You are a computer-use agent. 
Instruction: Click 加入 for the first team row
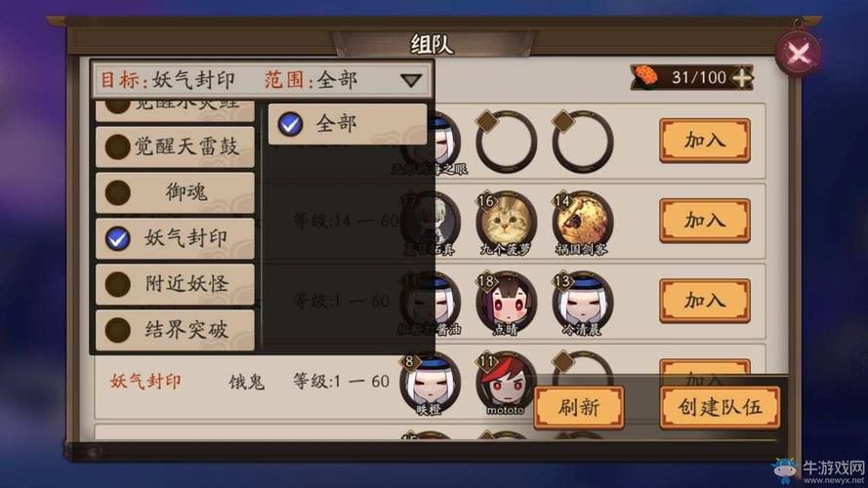tap(705, 141)
